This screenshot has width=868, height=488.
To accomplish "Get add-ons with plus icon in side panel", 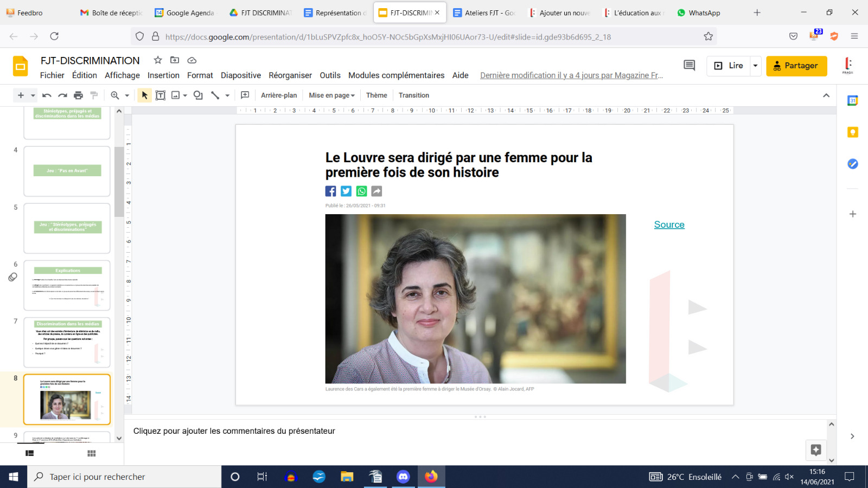I will coord(853,214).
